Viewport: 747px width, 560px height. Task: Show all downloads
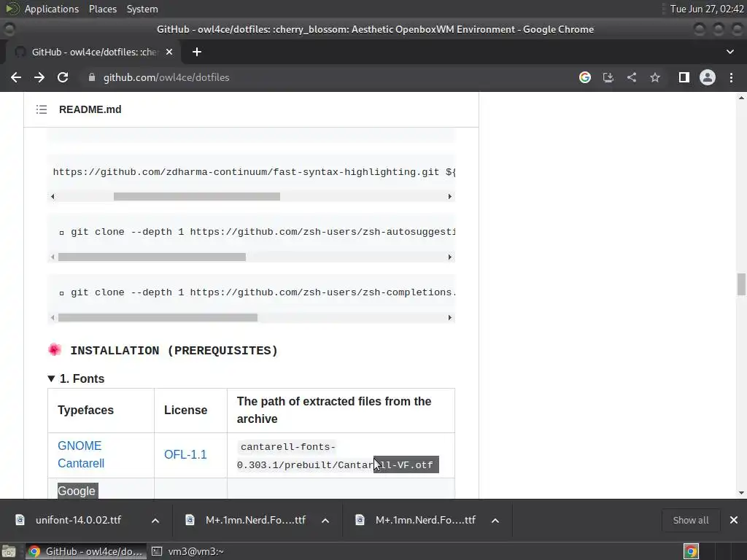point(691,520)
